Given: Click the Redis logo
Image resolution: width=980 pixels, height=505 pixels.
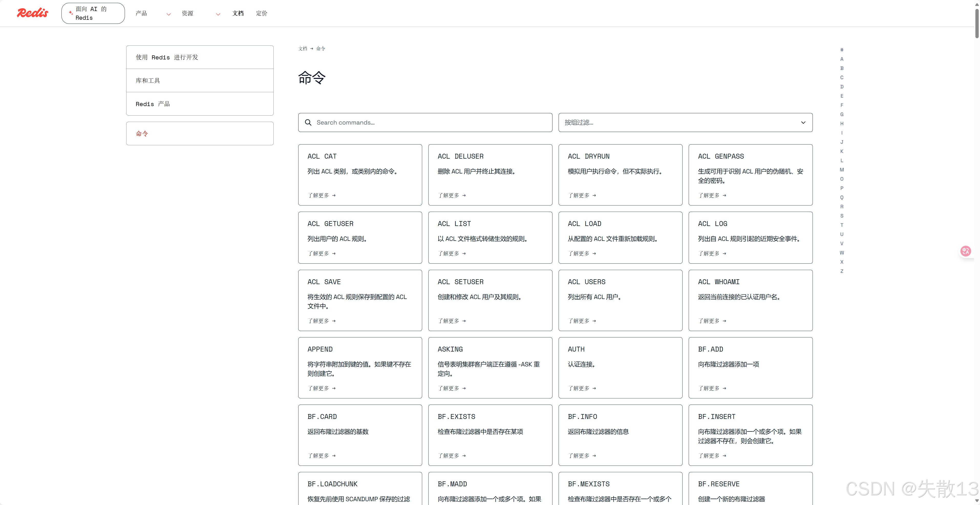Looking at the screenshot, I should pyautogui.click(x=33, y=13).
